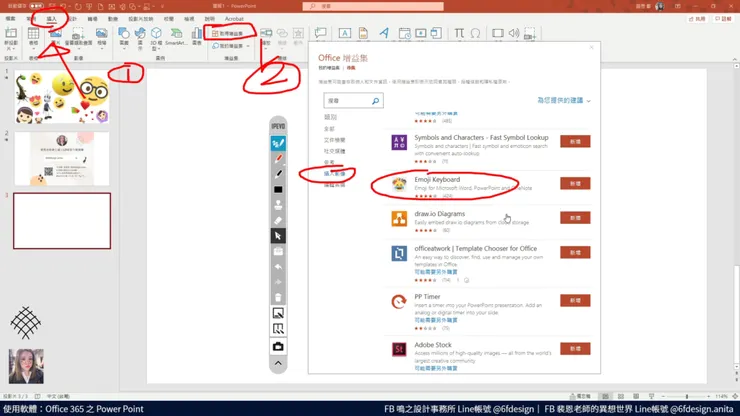Open the black color swatch in IPEVO toolbar
Screen dimensions: 740x416
click(278, 189)
